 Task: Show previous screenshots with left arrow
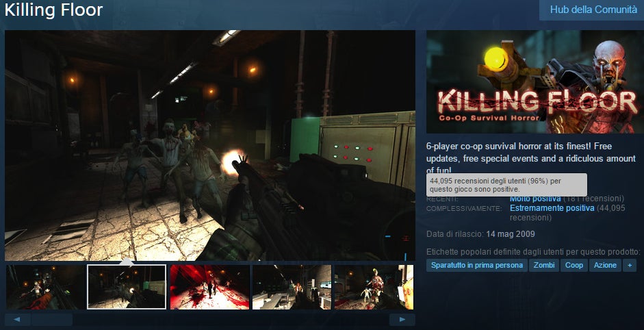point(18,319)
